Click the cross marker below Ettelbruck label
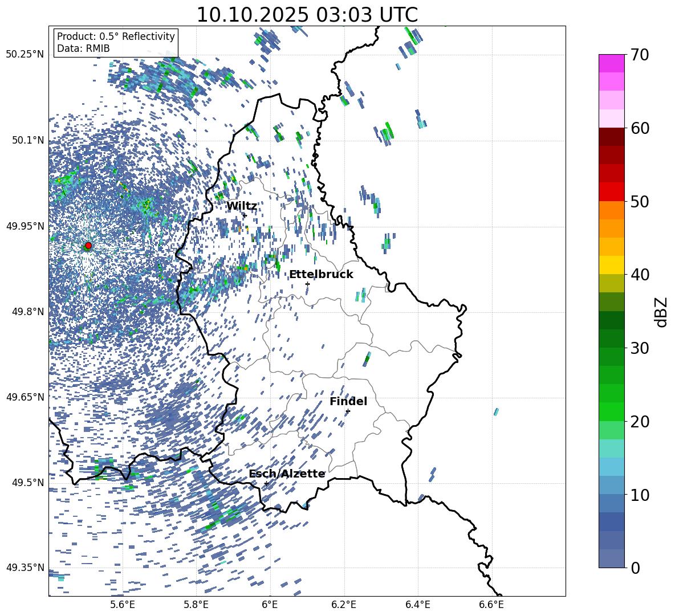 (x=307, y=284)
